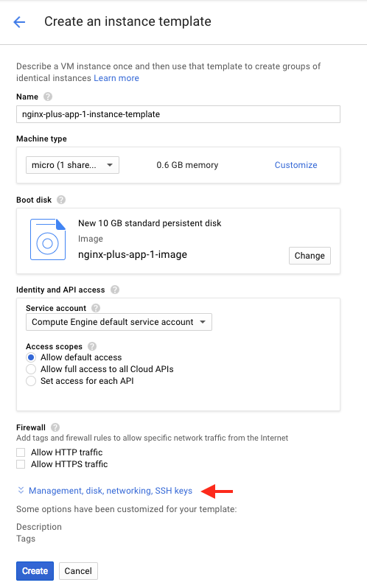Select Allow full access to all Cloud APIs
Image resolution: width=367 pixels, height=588 pixels.
[x=31, y=369]
